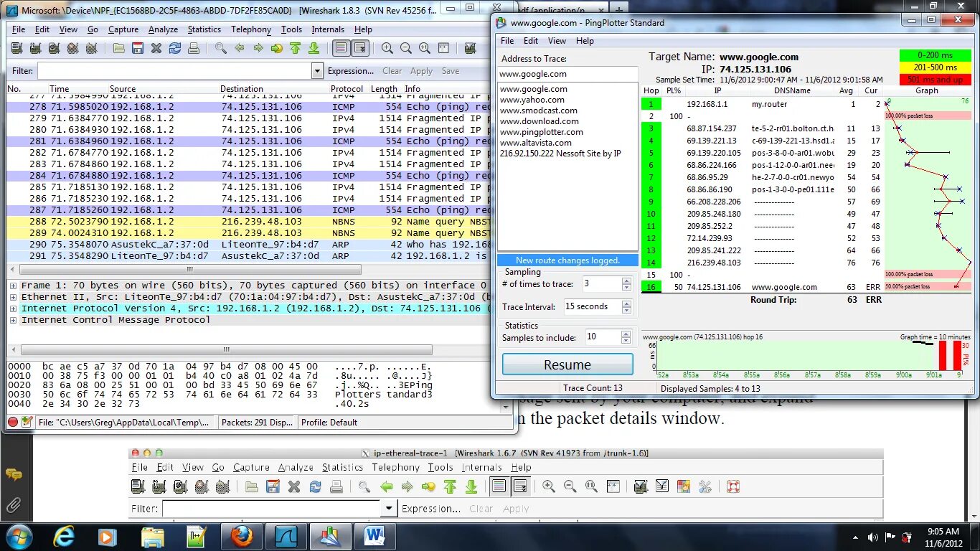This screenshot has height=551, width=980.
Task: Open Wireshark's Analyze menu
Action: [163, 29]
